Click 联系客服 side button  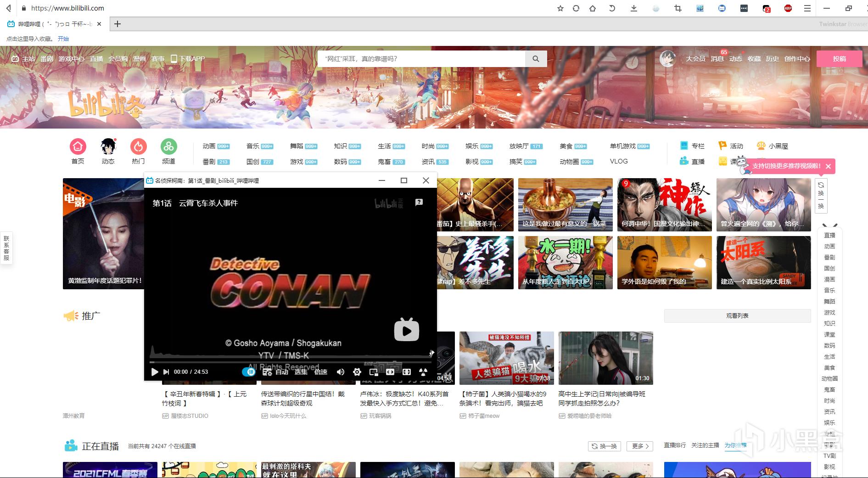pyautogui.click(x=6, y=248)
